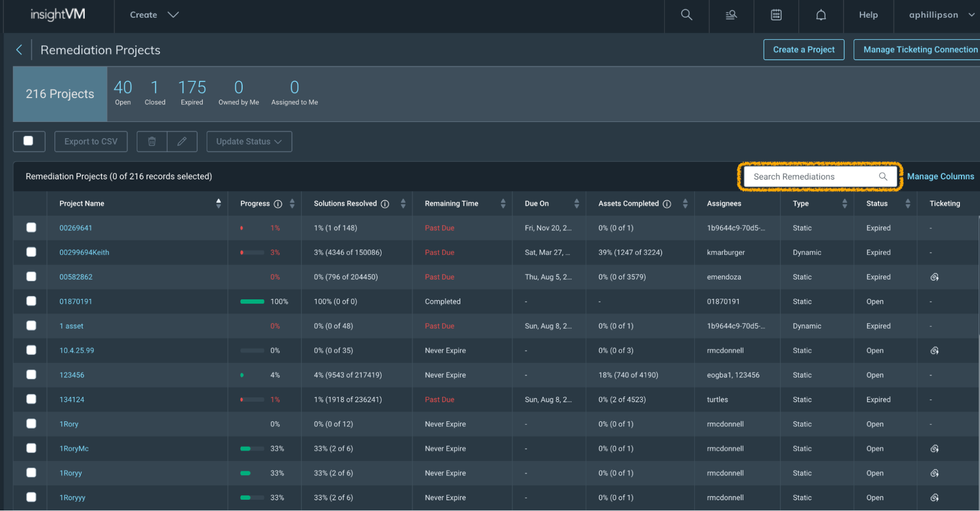Viewport: 980px width, 511px height.
Task: Open the calendar icon in top bar
Action: pos(776,15)
